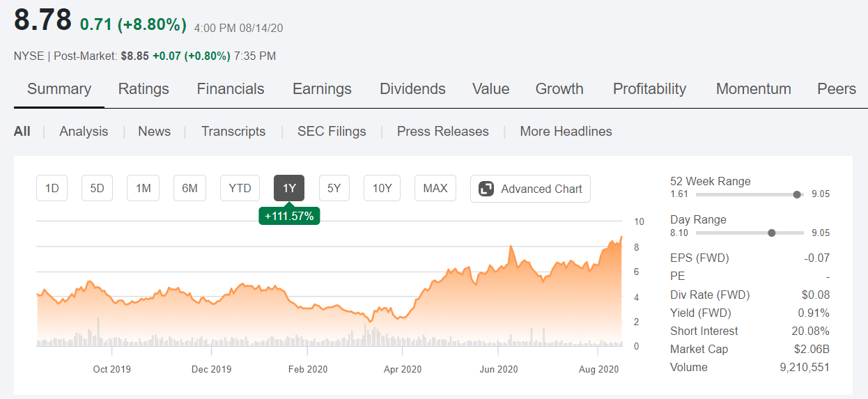Click More Headlines link
868x399 pixels.
coord(566,132)
